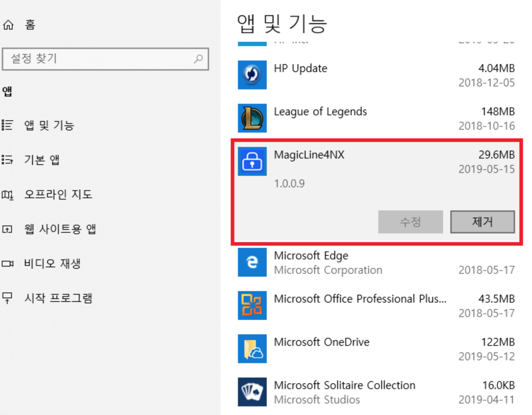This screenshot has width=532, height=415.
Task: Click the 앱 및 기능 list icon
Action: pyautogui.click(x=7, y=125)
